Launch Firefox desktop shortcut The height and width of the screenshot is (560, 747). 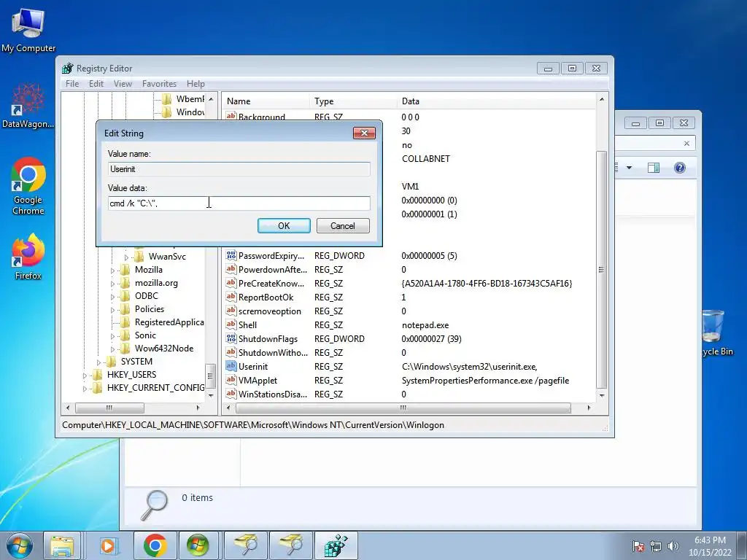click(28, 256)
